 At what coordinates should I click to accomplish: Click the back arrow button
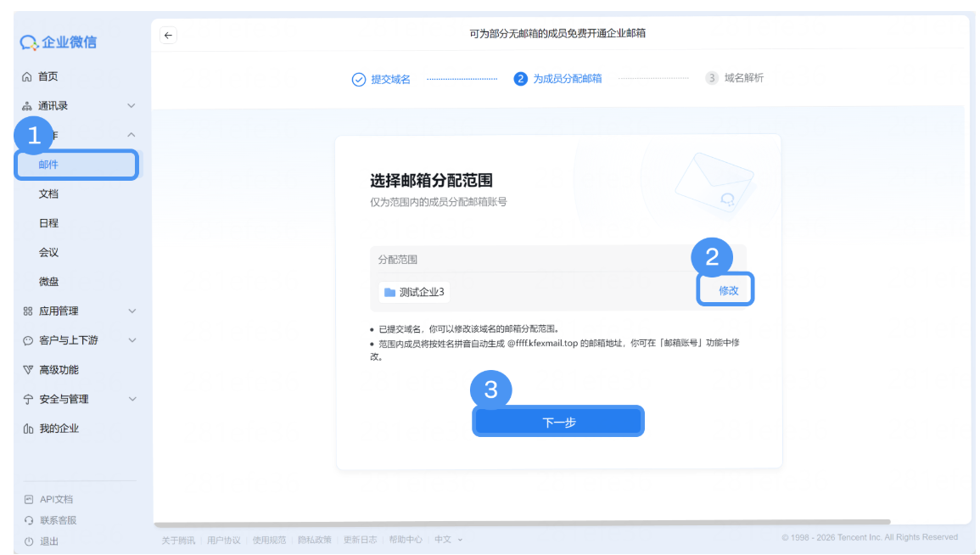pos(168,35)
